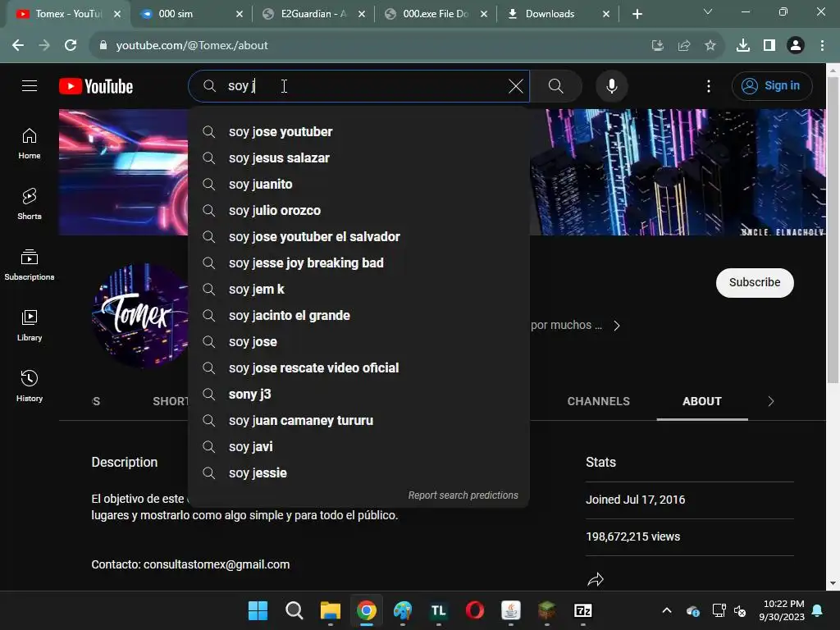This screenshot has height=630, width=840.
Task: Toggle Chrome side panel
Action: 769,46
